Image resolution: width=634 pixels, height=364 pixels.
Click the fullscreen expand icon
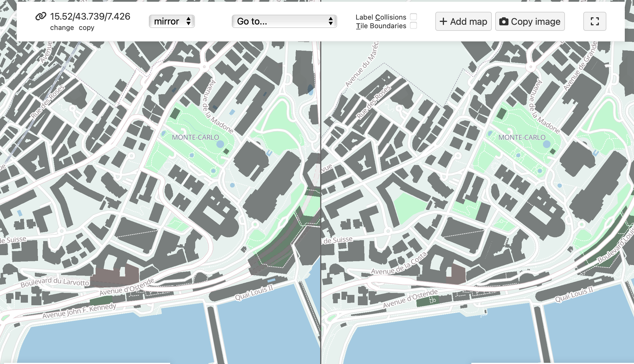click(x=595, y=21)
